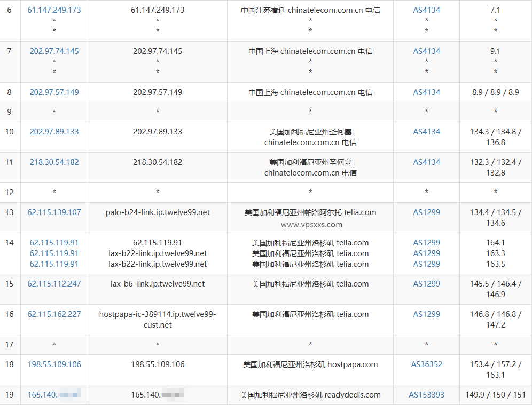Select location 美国加利福尼亚州帕洛阿尔托 telia.com
Image resolution: width=532 pixels, height=405 pixels.
coord(310,212)
